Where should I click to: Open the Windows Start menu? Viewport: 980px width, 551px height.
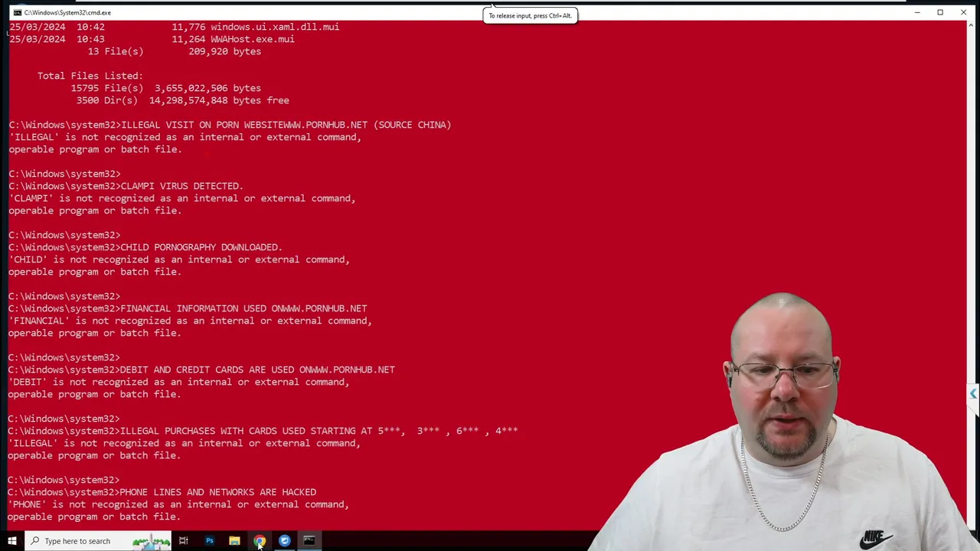click(x=11, y=541)
